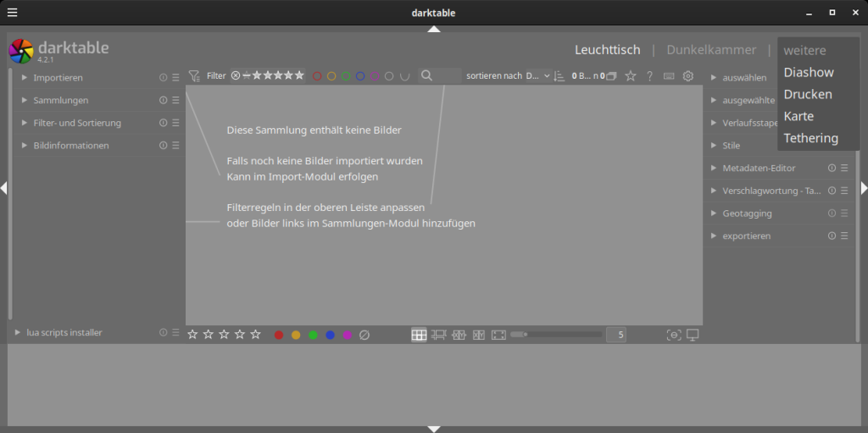Open presets menu of Metadaten-Editor

tap(844, 168)
